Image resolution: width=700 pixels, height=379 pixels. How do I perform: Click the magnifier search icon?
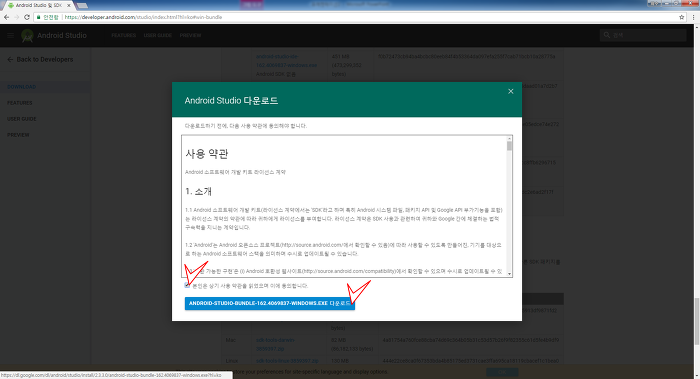coord(606,35)
